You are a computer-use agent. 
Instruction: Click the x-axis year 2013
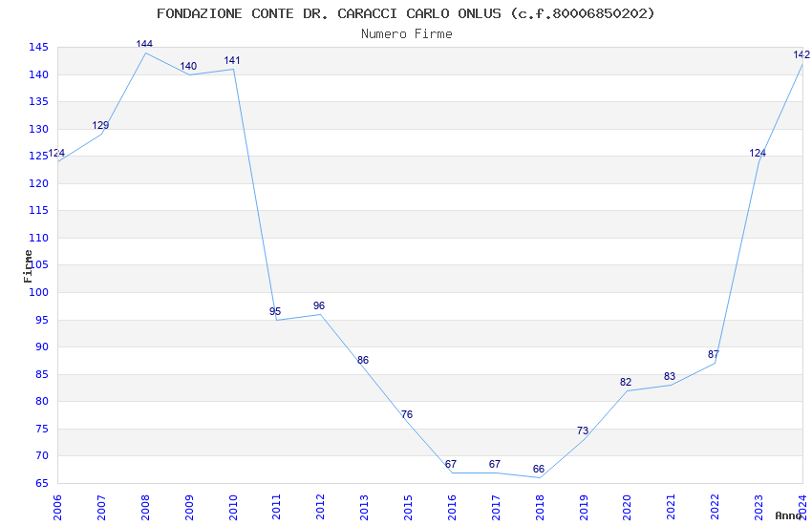tap(364, 508)
